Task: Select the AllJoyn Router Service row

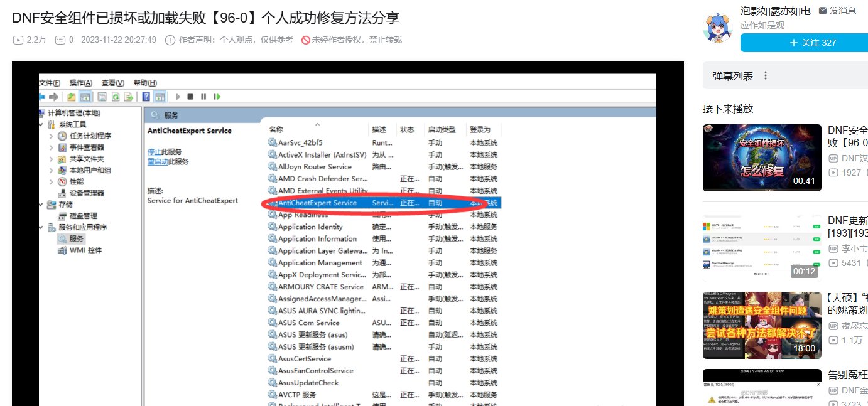Action: click(384, 167)
